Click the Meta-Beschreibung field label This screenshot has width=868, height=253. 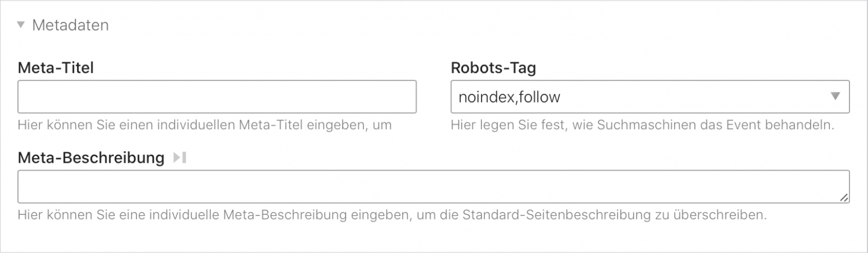[x=91, y=158]
